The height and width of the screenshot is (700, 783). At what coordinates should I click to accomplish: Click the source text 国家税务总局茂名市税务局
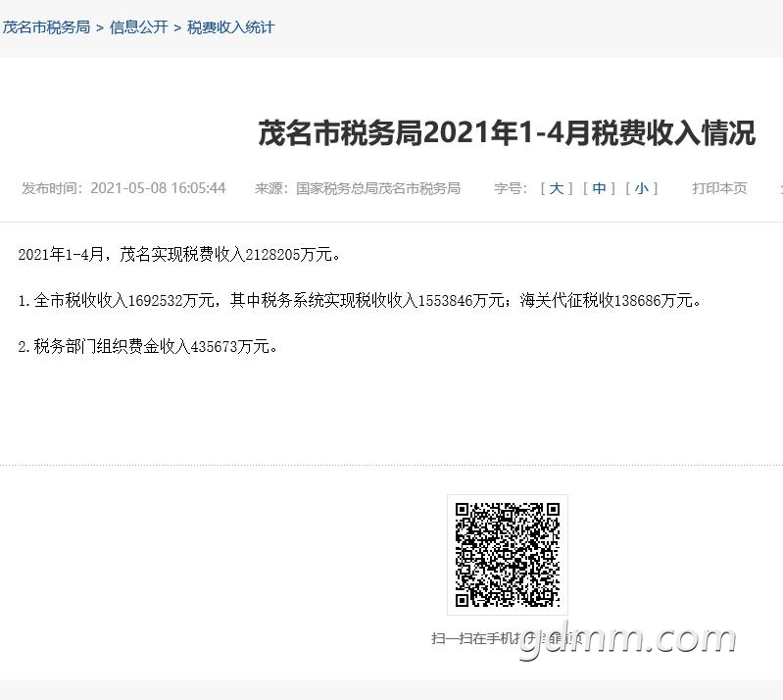378,188
